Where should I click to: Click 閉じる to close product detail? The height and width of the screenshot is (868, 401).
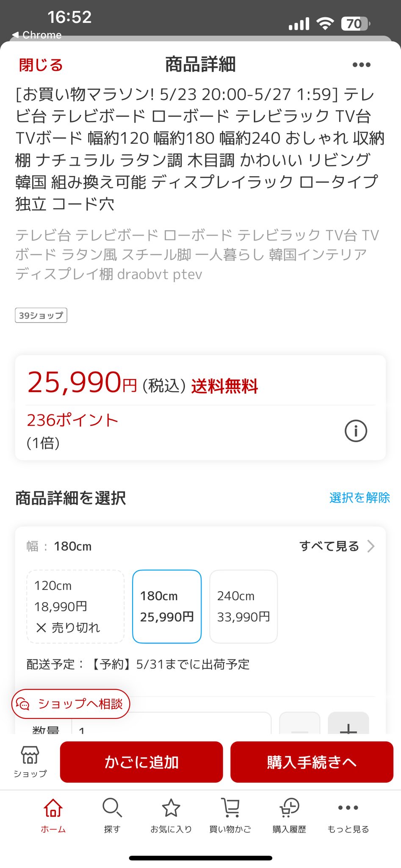point(41,65)
